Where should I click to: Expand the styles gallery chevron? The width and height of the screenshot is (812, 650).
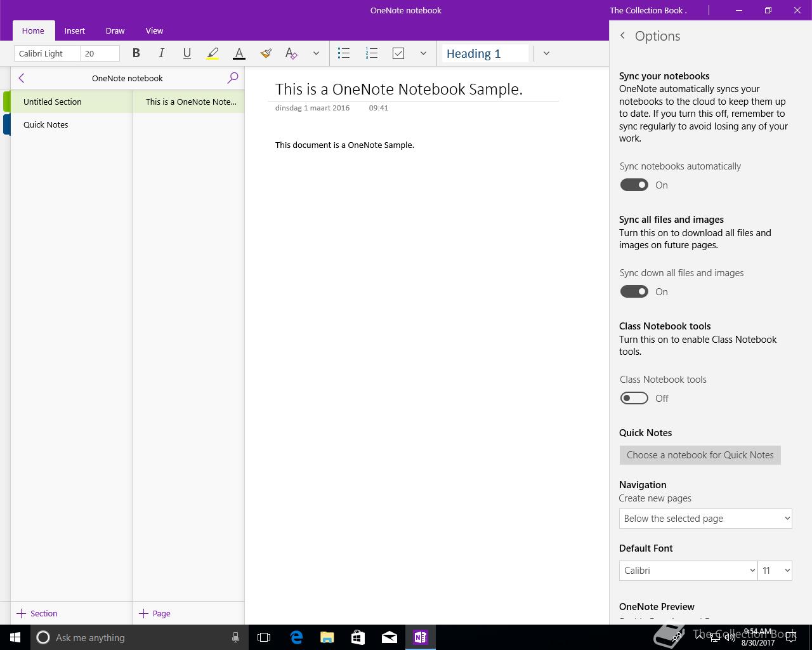point(546,53)
